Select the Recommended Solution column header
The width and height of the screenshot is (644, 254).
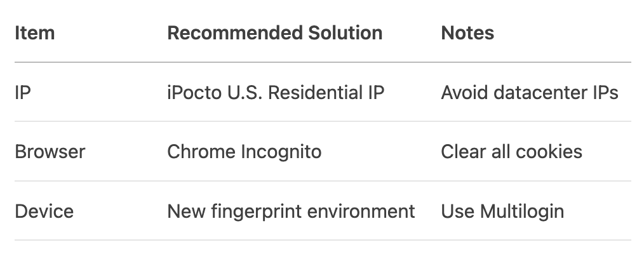[274, 33]
